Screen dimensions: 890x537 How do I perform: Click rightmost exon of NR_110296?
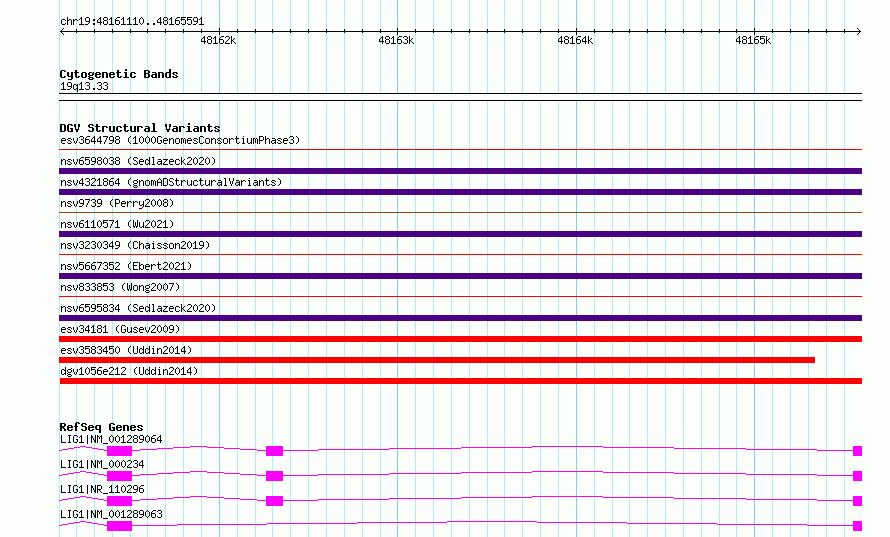[x=858, y=501]
